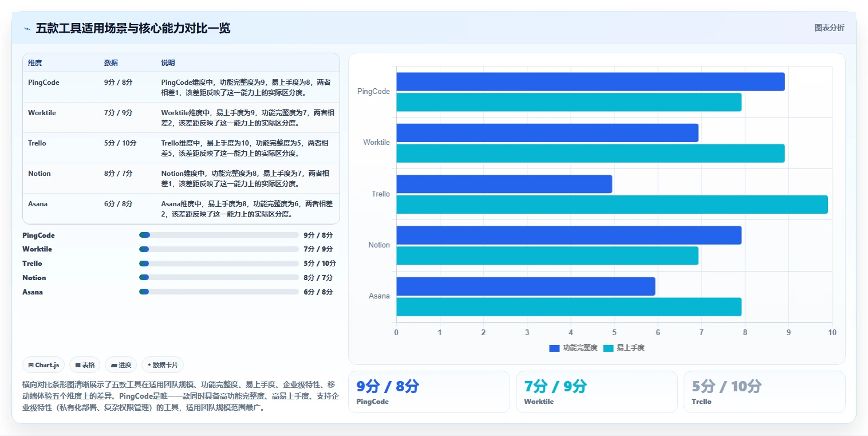This screenshot has height=436, width=868.
Task: Click Asana blue bar in chart
Action: click(526, 286)
